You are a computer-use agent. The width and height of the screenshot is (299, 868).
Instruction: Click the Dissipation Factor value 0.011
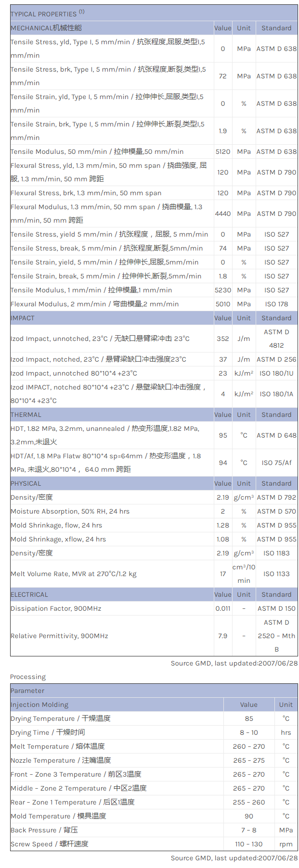click(x=222, y=608)
